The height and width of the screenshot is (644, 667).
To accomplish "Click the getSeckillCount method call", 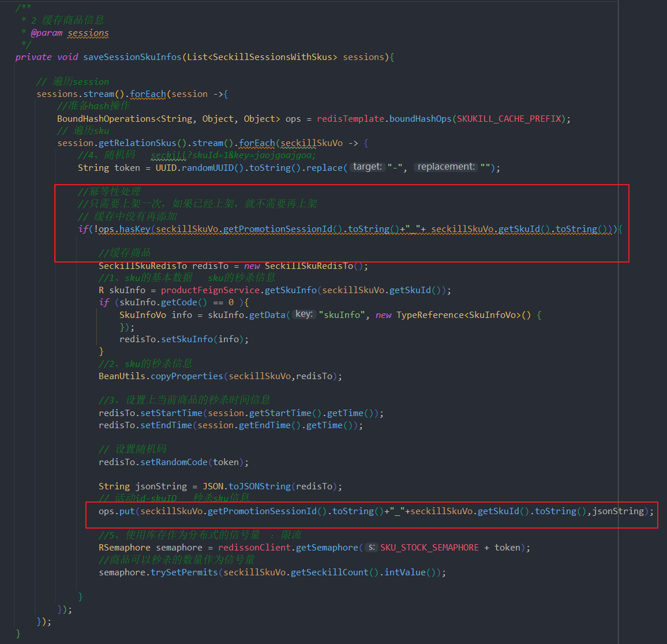I will 329,572.
